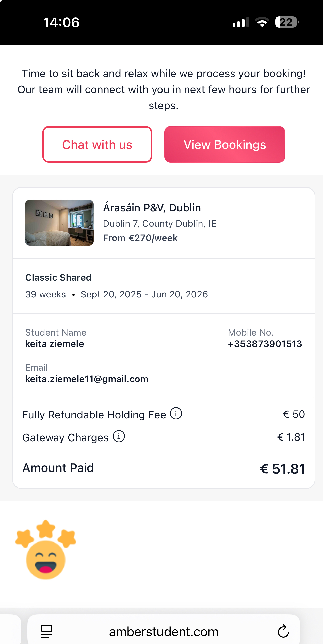Tap the email keita.ziemele11@gmail.com
Viewport: 323px width, 644px height.
click(87, 379)
